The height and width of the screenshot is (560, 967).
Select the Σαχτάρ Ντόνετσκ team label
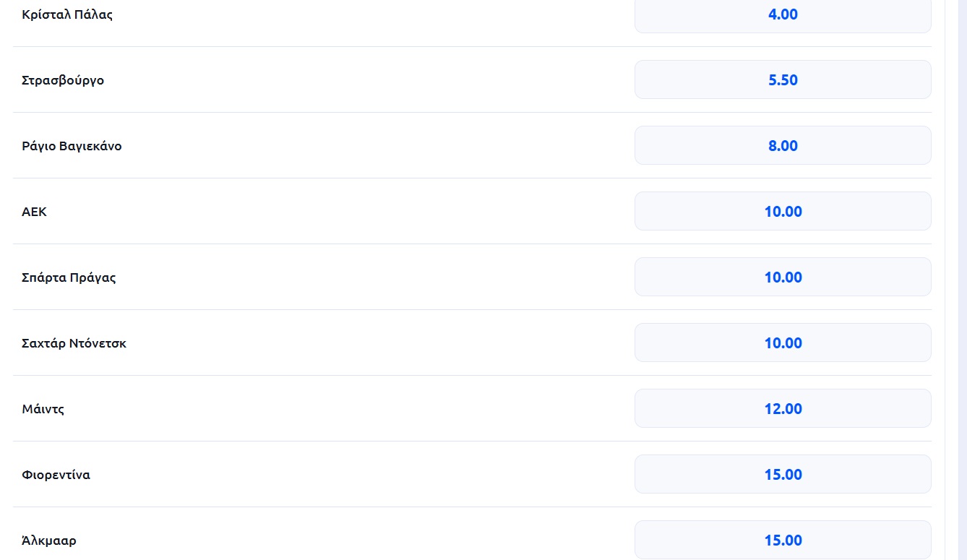[x=74, y=343]
